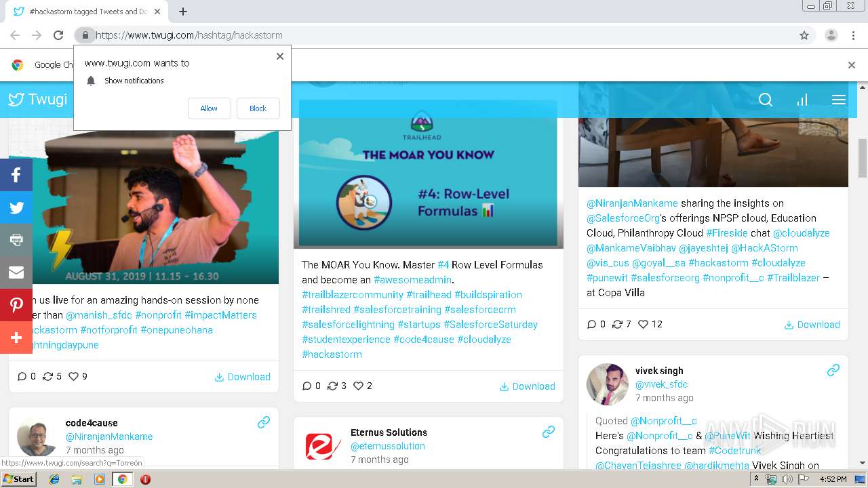The height and width of the screenshot is (488, 868).
Task: Download the NiranjanMankame Fireside tweet
Action: 812,325
